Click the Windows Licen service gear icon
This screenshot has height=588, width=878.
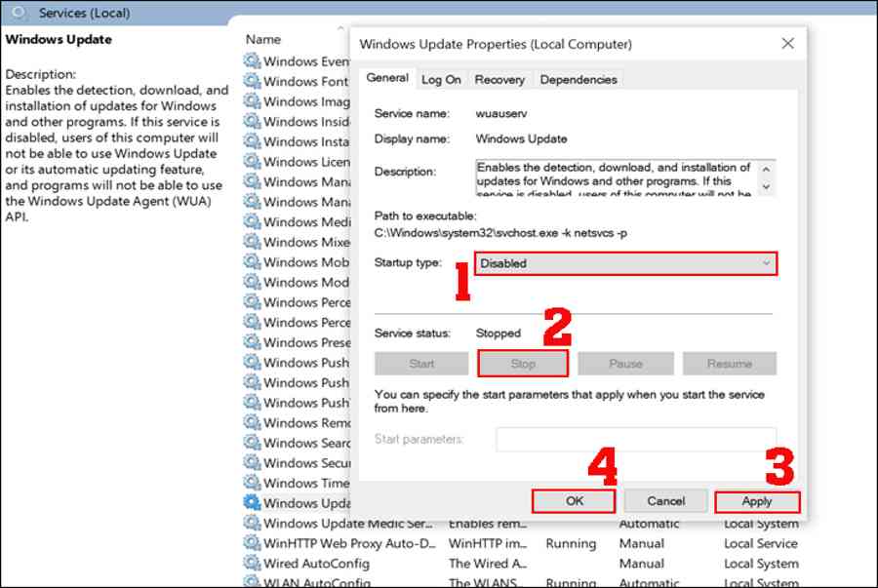pos(252,162)
